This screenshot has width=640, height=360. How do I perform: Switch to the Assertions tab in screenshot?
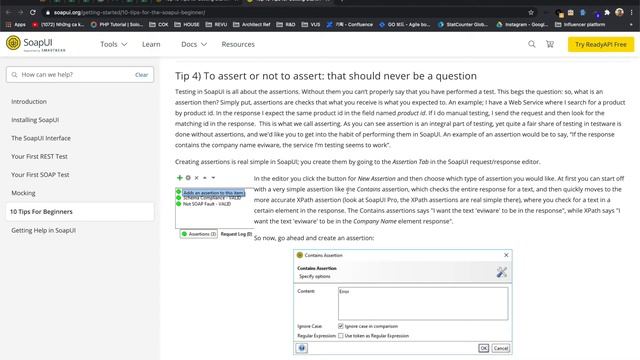[x=199, y=234]
